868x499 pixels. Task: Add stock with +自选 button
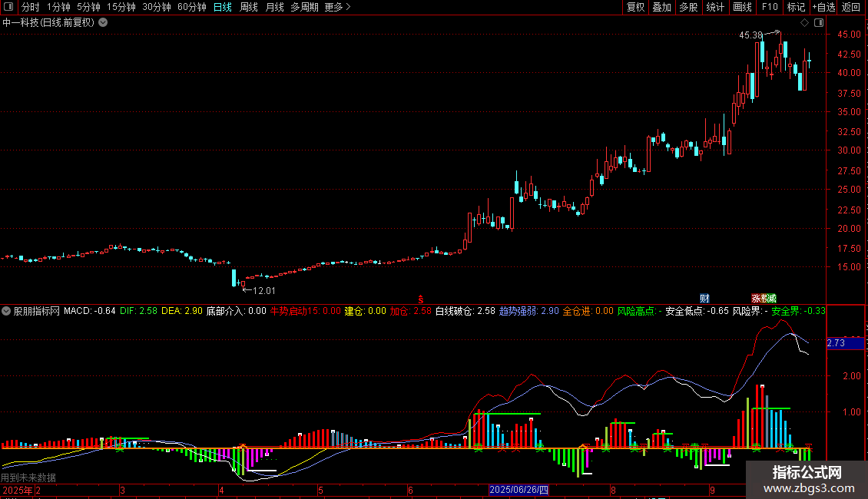(x=823, y=7)
